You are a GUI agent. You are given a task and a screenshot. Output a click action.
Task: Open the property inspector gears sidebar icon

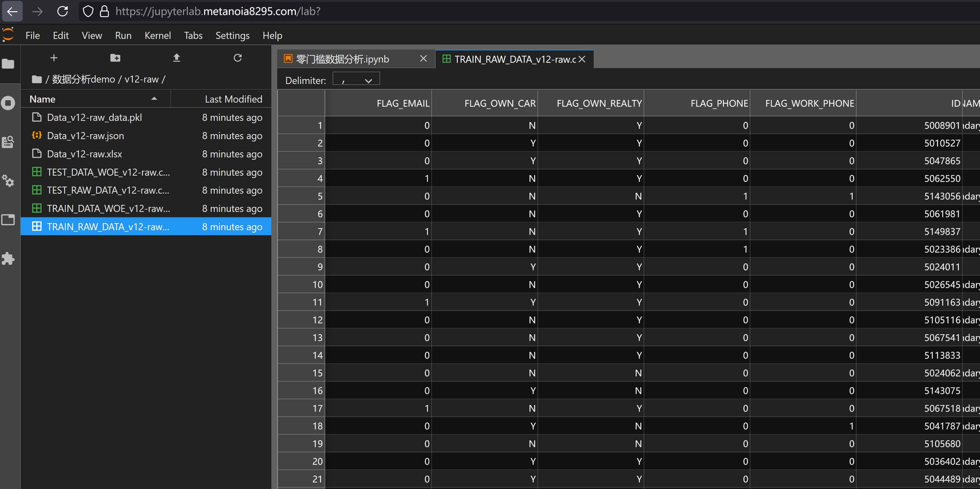pos(8,181)
